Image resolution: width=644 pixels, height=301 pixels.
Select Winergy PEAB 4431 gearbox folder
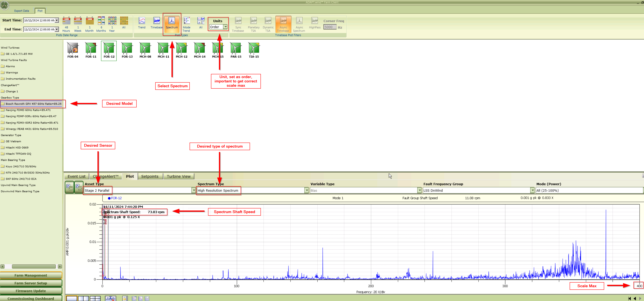tap(32, 129)
